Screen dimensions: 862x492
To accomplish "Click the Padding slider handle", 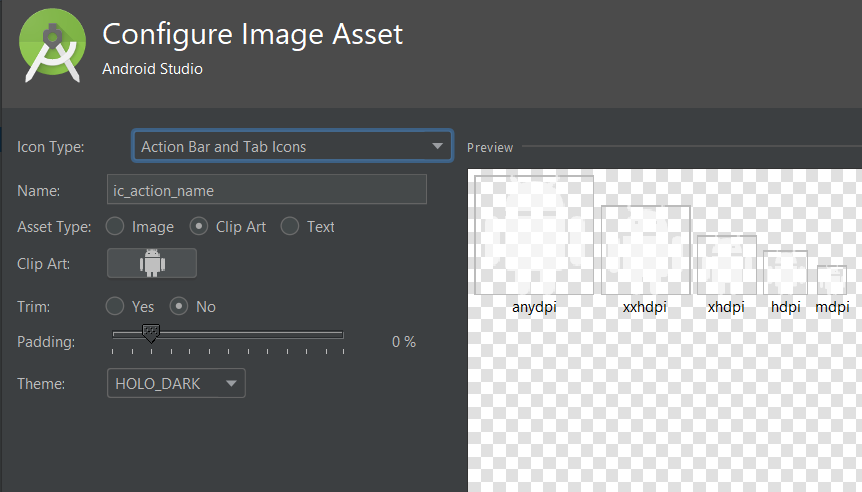I will coord(150,332).
